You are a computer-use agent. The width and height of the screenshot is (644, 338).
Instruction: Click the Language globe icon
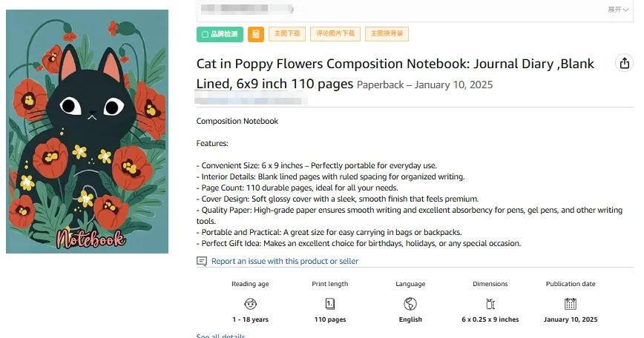pyautogui.click(x=410, y=304)
